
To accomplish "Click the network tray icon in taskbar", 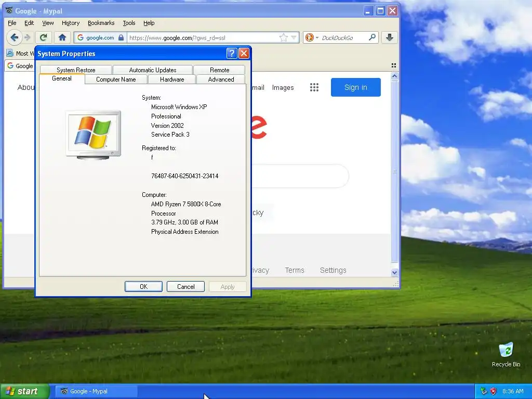I will (484, 391).
